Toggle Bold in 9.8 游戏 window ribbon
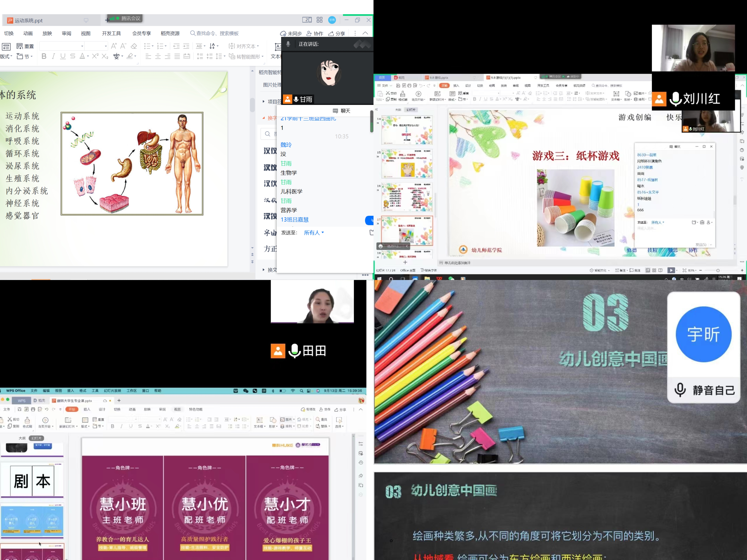The height and width of the screenshot is (560, 747). 475,99
